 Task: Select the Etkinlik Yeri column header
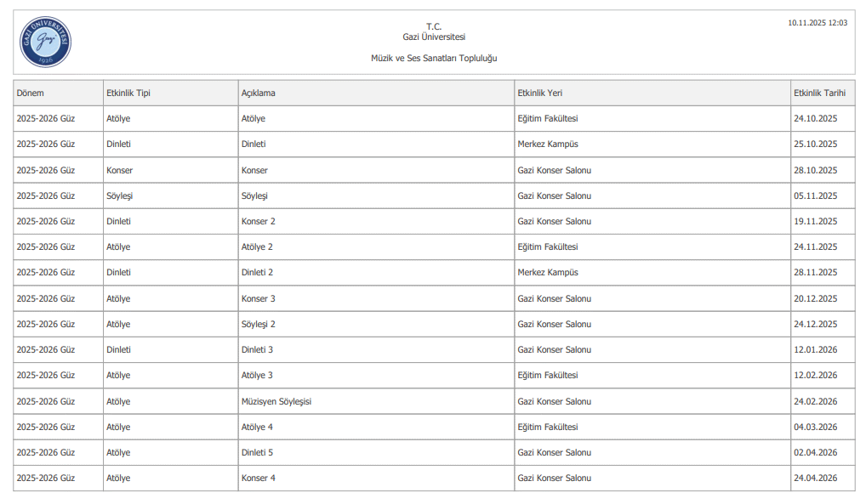[539, 93]
